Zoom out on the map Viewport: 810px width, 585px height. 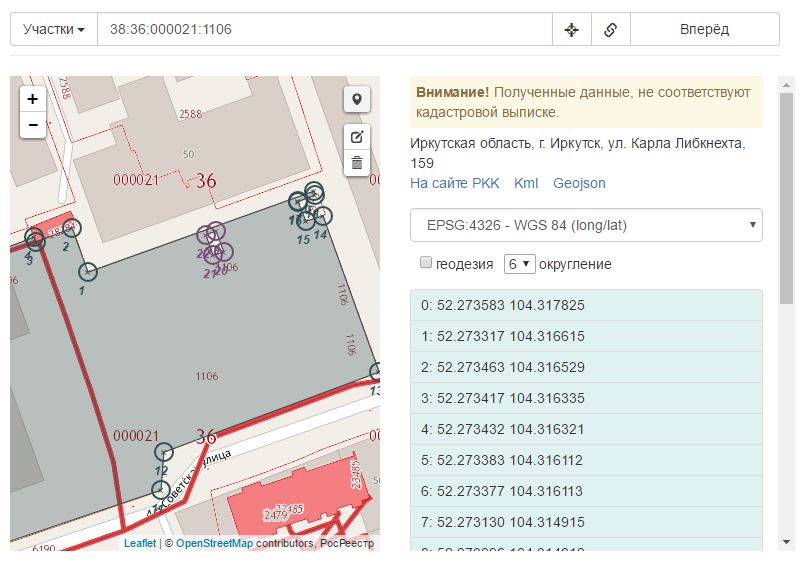(x=33, y=125)
